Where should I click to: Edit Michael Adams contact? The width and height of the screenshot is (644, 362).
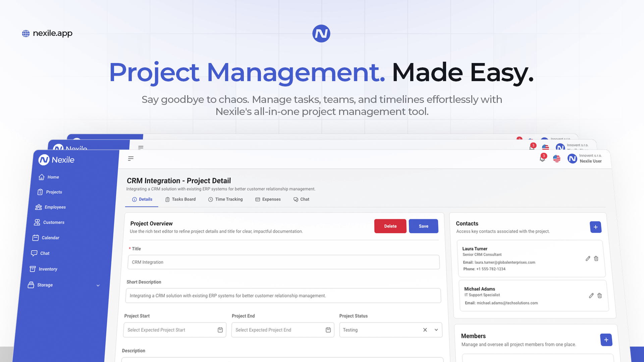(x=591, y=296)
